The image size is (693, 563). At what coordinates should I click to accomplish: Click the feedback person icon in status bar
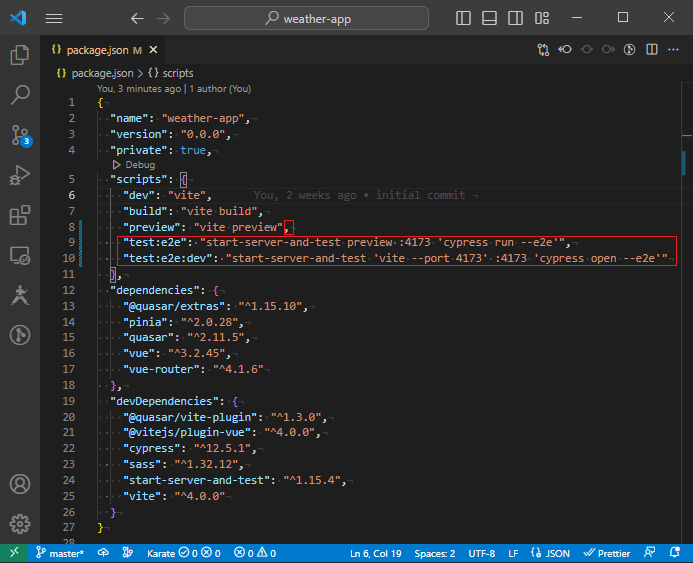[x=650, y=553]
